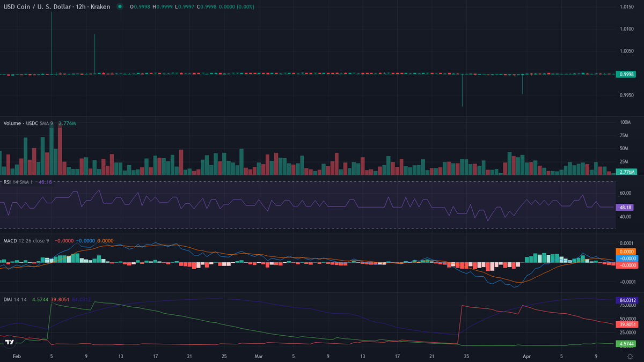Select the Volume USDC SMA 9 legend

click(x=28, y=123)
